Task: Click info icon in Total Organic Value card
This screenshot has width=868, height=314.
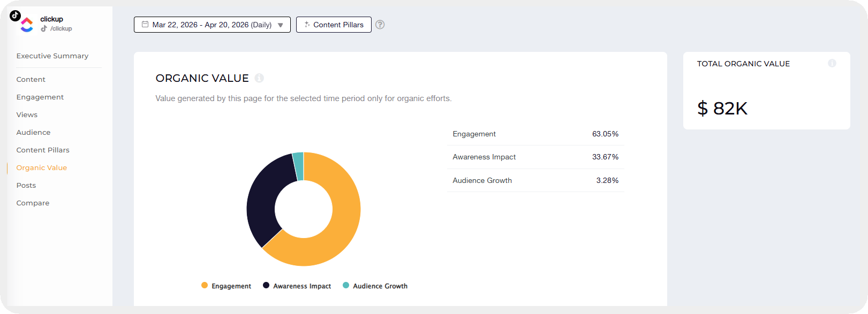Action: 832,63
